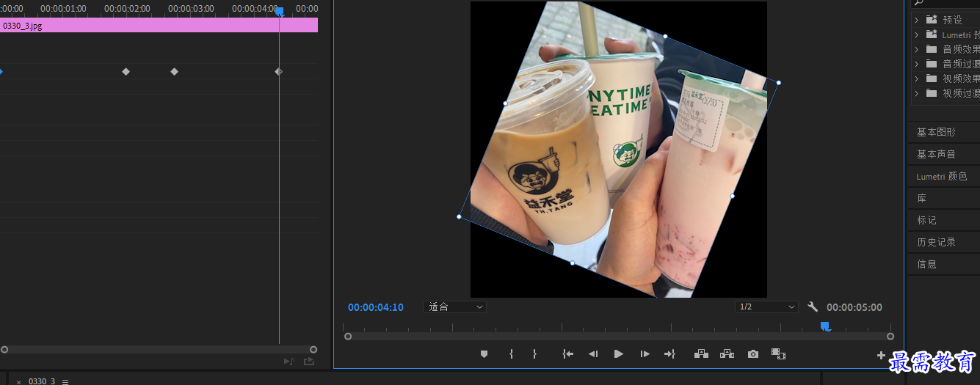Click the top-right transform handle on image
980x385 pixels.
(778, 82)
